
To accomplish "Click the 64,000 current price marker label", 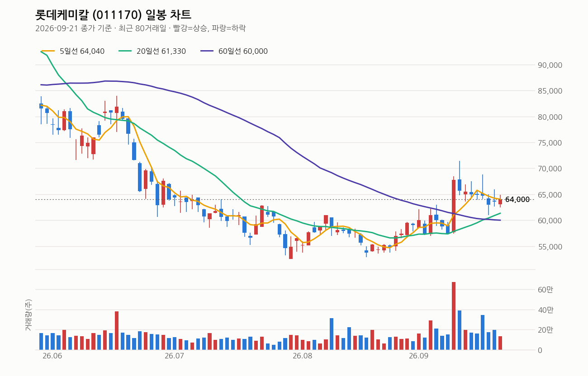I will point(517,200).
